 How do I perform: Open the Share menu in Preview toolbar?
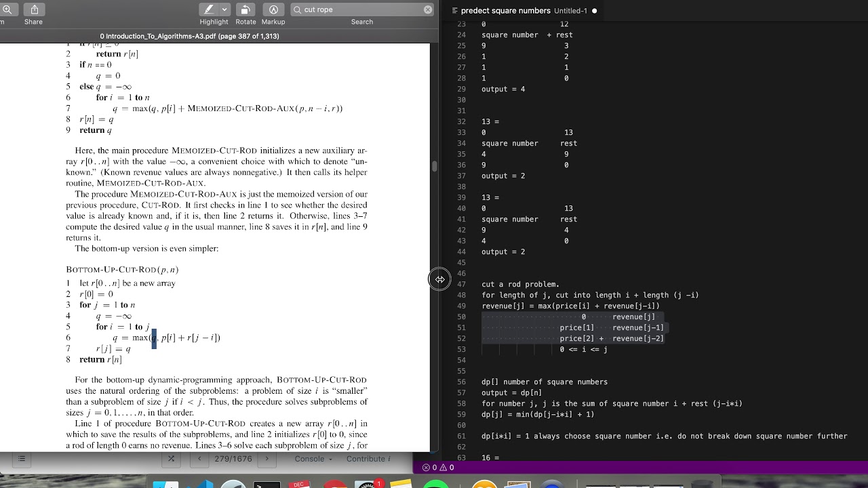pos(33,9)
